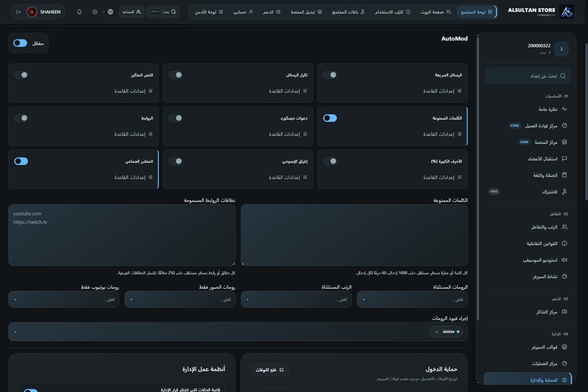588x392 pixels.
Task: Open the تبديل المنصة top tab
Action: pyautogui.click(x=306, y=12)
